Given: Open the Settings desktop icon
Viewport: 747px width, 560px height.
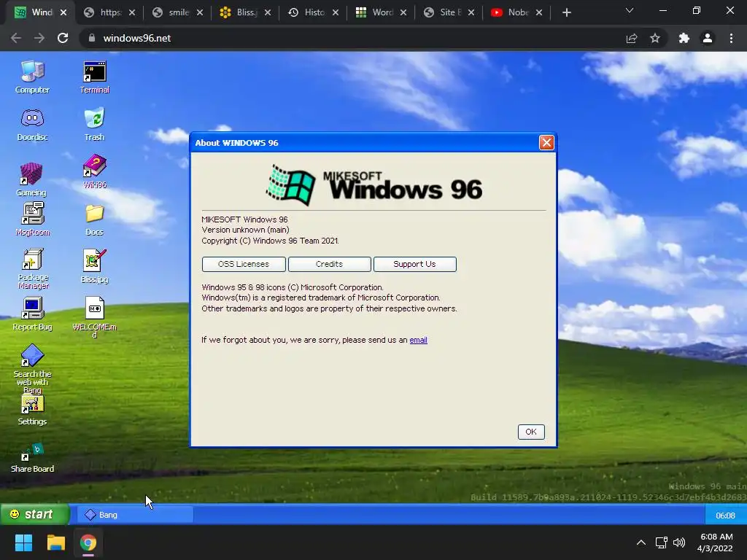Looking at the screenshot, I should [x=32, y=411].
